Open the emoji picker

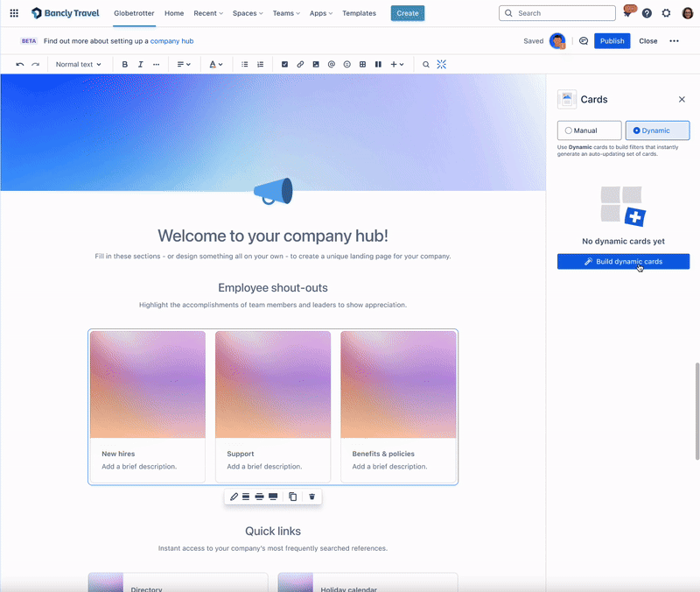(x=346, y=64)
